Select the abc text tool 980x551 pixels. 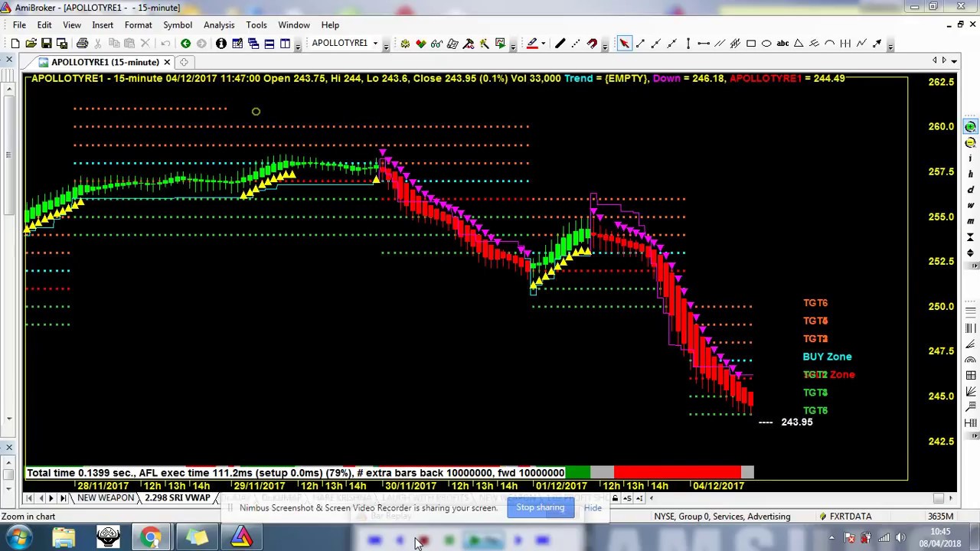coord(782,44)
